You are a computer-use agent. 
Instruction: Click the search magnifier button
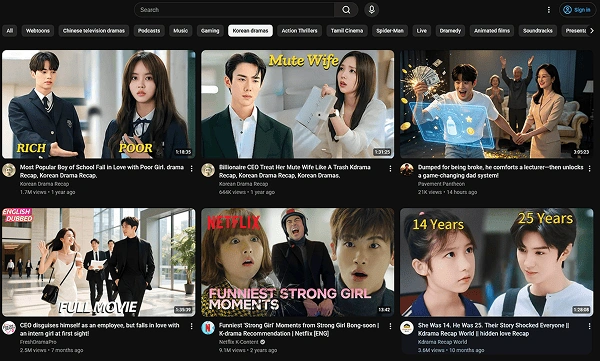tap(346, 10)
